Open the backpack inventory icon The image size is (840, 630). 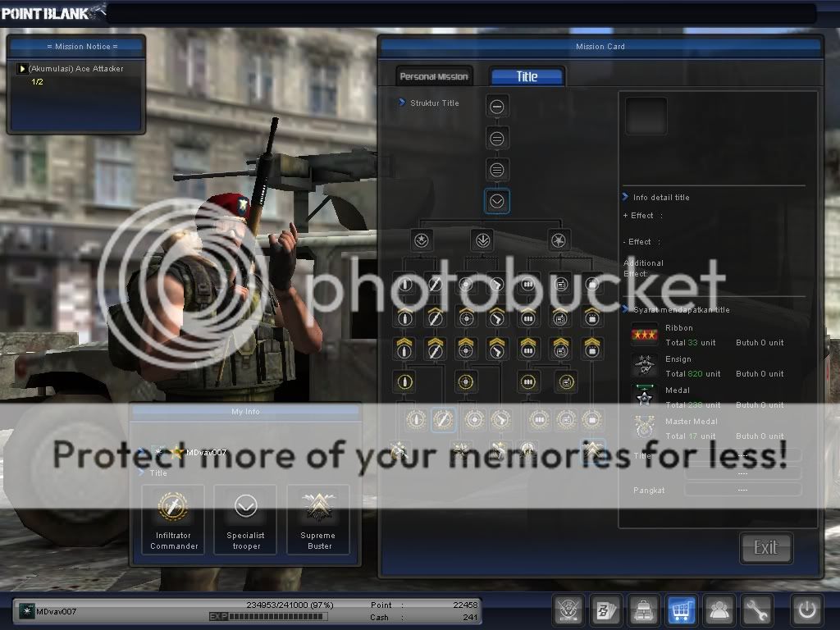point(644,609)
